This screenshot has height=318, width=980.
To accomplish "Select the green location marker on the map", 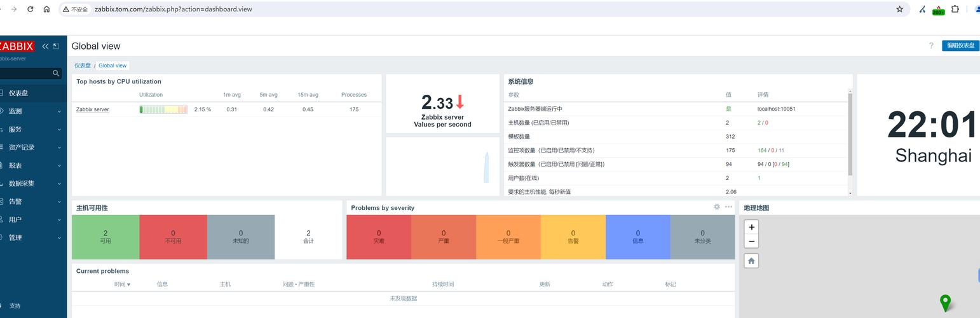I will coord(945,303).
